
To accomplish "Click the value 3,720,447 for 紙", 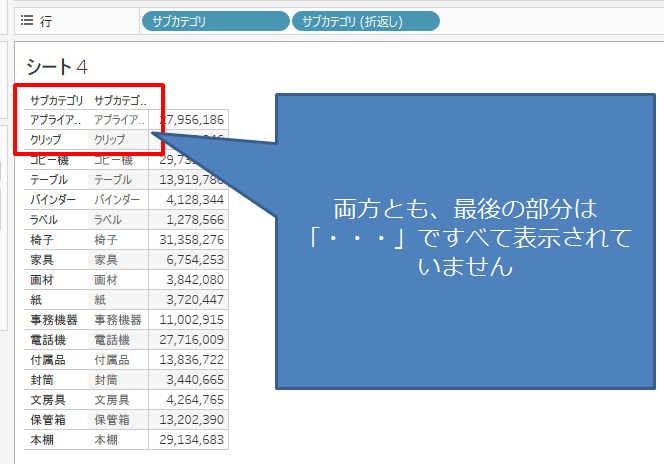I will tap(192, 300).
